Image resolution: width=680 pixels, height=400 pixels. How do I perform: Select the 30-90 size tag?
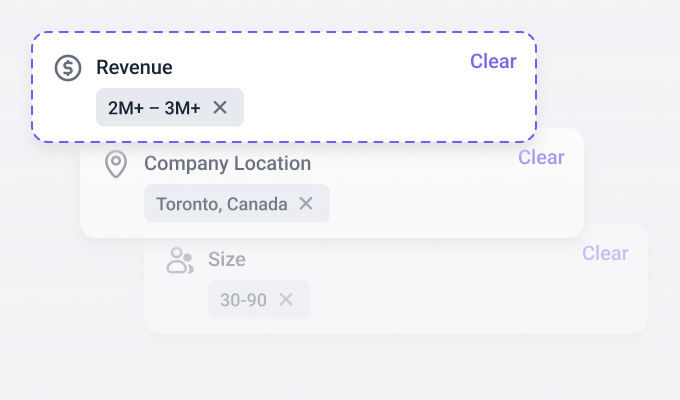click(x=243, y=300)
